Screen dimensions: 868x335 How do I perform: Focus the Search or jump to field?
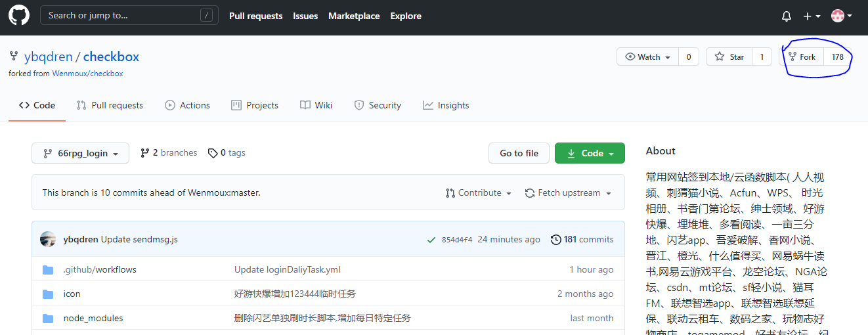(x=129, y=15)
